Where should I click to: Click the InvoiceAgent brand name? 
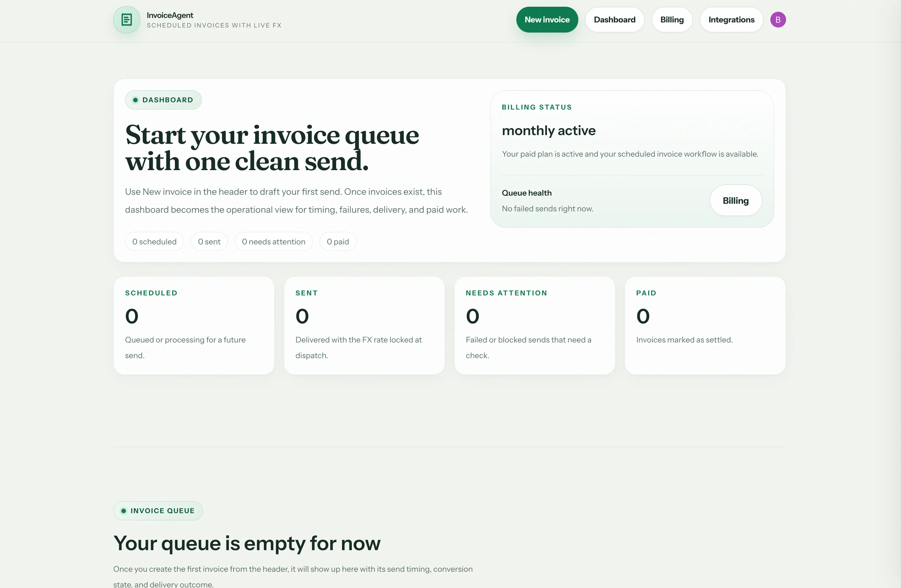170,15
